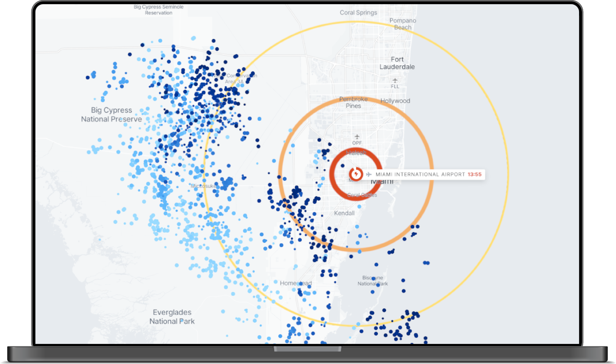Screen dimensions: 616x364
Task: Click the OPF airport marker icon
Action: [358, 137]
